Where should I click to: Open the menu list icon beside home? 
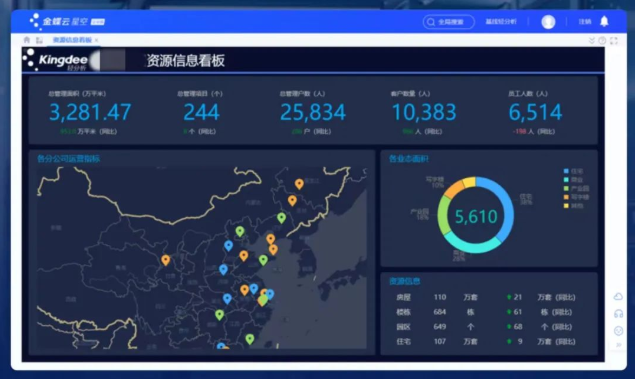tap(39, 40)
